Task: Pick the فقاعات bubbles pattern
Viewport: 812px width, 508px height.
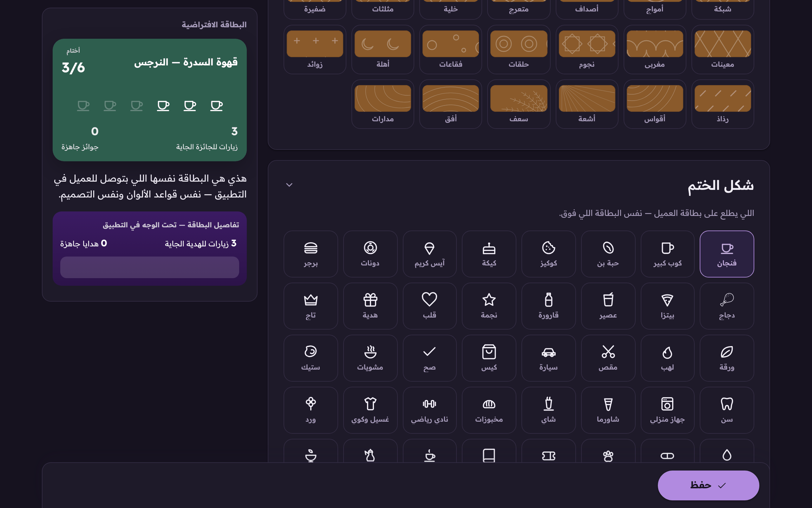Action: tap(451, 50)
